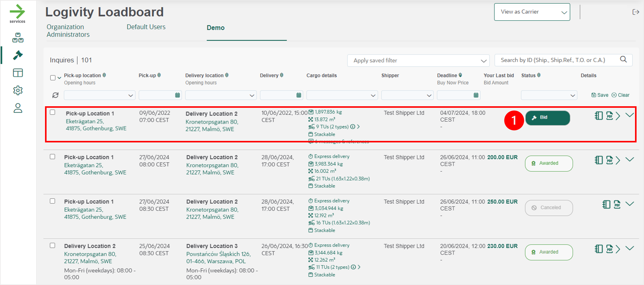
Task: Open the document icon in the Bid row
Action: pyautogui.click(x=599, y=116)
